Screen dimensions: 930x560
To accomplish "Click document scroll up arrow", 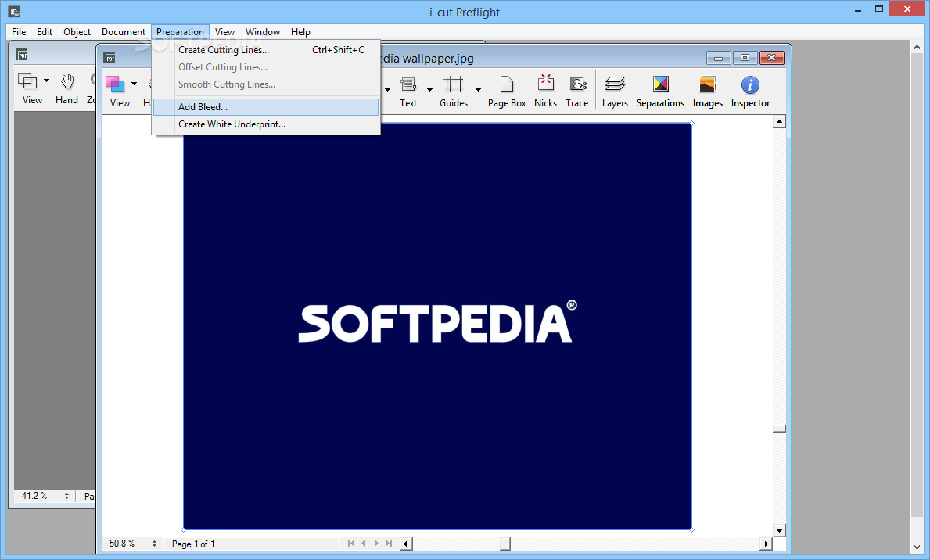I will (x=779, y=121).
